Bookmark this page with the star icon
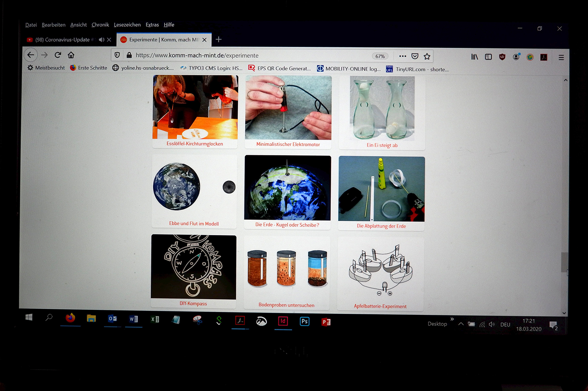 [x=427, y=56]
